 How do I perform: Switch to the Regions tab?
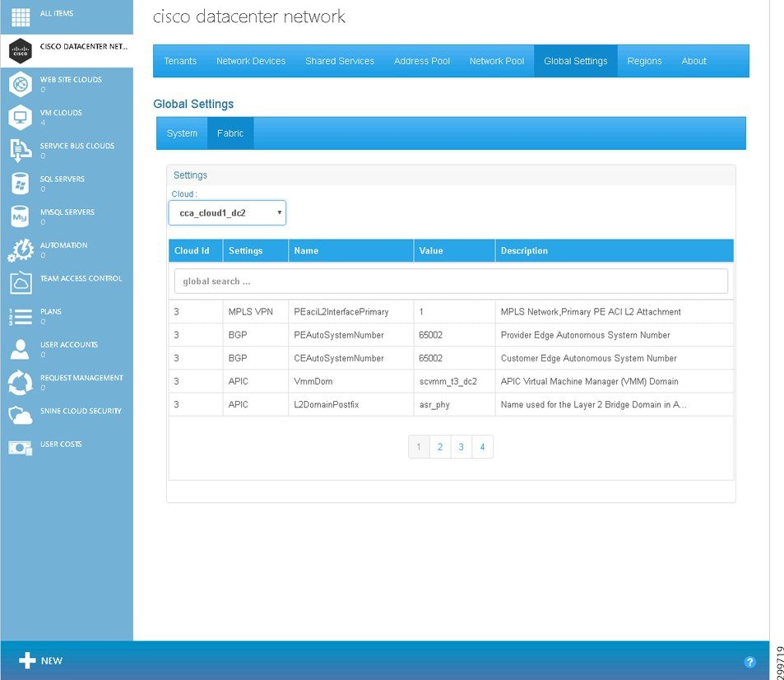[x=644, y=61]
